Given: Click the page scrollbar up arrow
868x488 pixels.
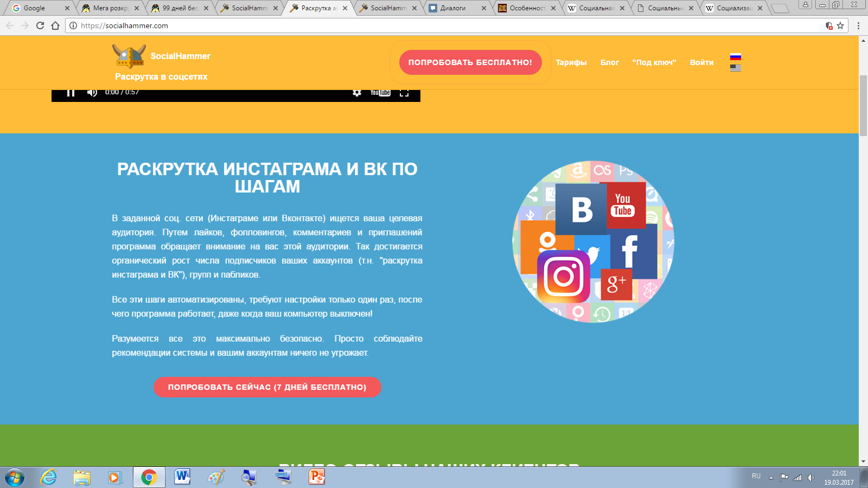Looking at the screenshot, I should (863, 41).
